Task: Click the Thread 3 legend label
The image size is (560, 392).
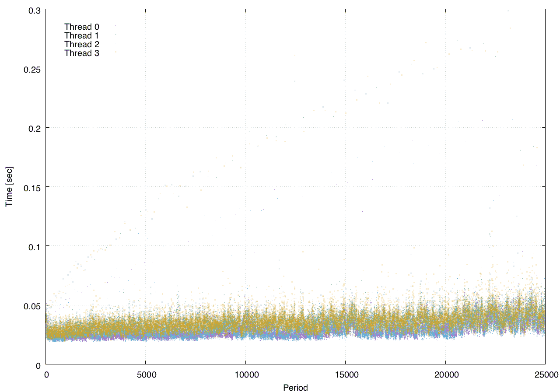Action: (x=82, y=53)
